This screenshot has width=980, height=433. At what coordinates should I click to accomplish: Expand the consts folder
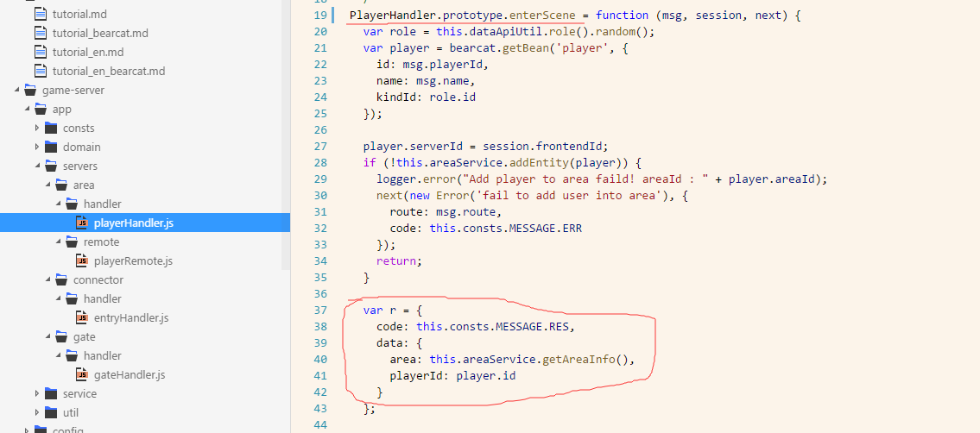tap(37, 129)
